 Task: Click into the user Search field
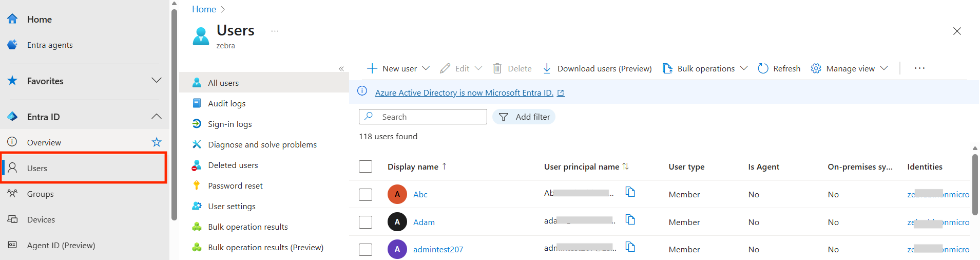[431, 117]
